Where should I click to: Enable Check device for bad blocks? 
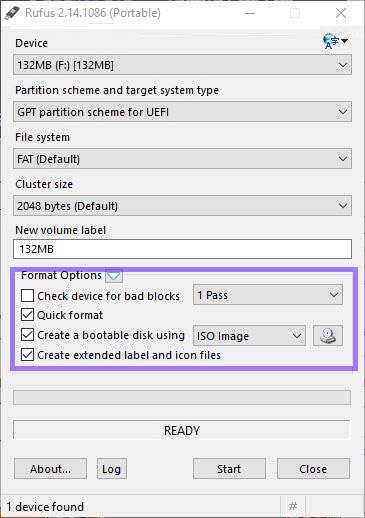pos(27,296)
